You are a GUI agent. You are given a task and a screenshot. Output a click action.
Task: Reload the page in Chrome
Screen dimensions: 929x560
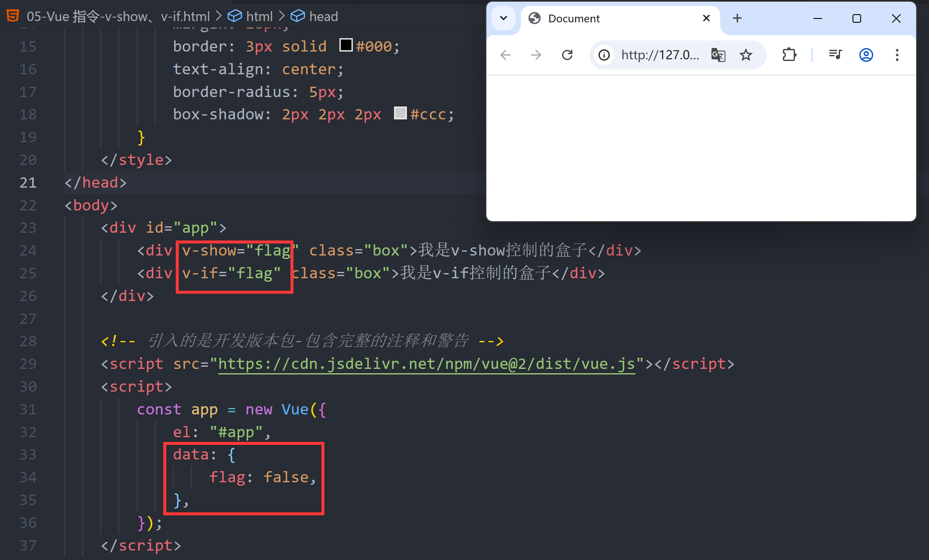[567, 55]
